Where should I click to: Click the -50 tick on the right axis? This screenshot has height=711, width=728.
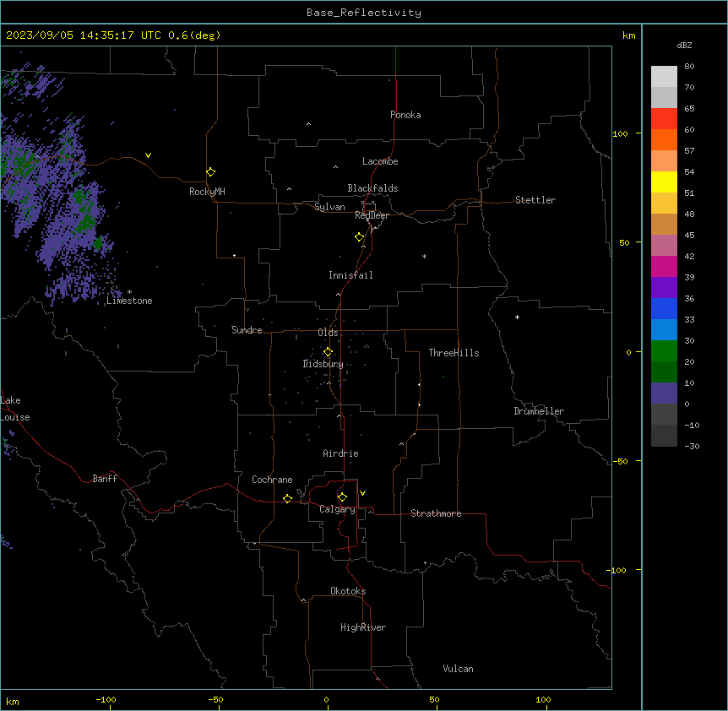click(x=621, y=461)
